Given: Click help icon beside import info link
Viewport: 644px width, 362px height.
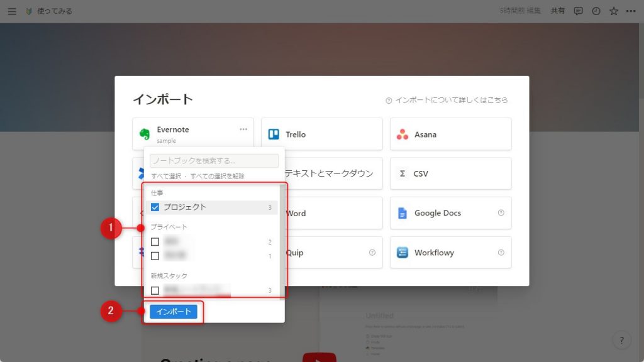Looking at the screenshot, I should [389, 101].
